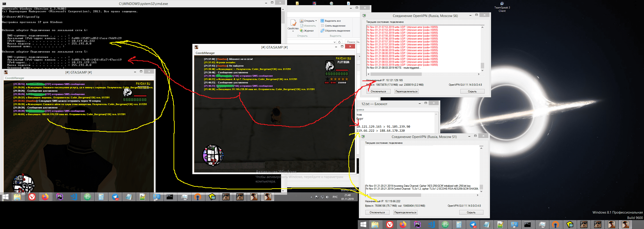Open CoordsManager menu in GTA window mentioning 188.64.170.220

tap(15, 78)
